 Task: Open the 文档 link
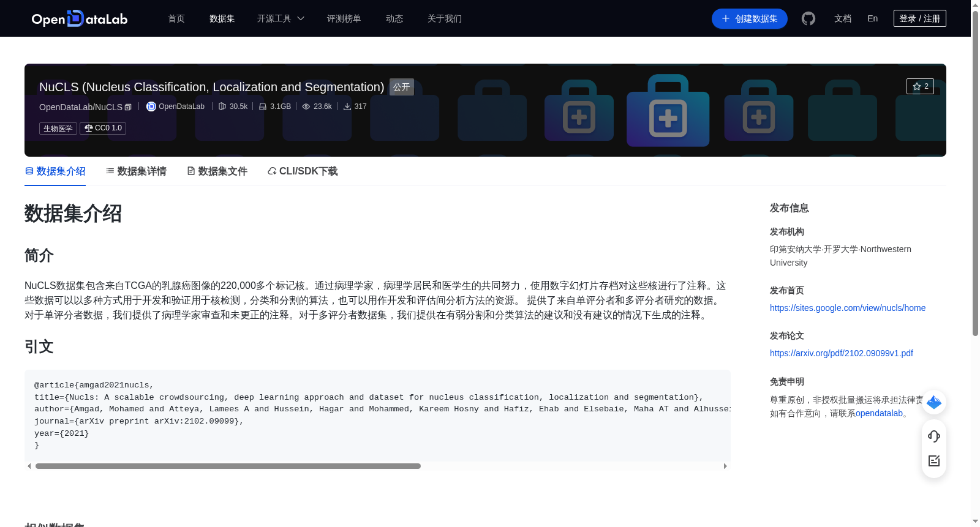pyautogui.click(x=843, y=18)
